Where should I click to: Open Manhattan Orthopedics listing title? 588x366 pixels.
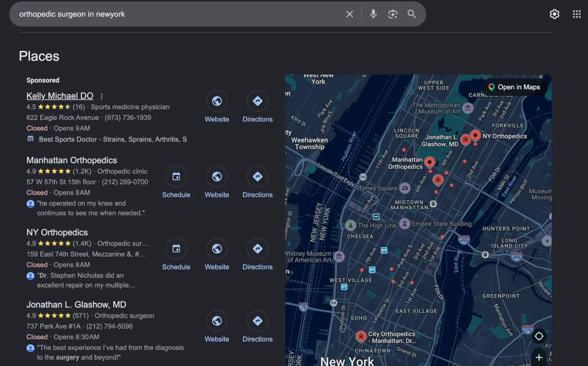(x=72, y=160)
